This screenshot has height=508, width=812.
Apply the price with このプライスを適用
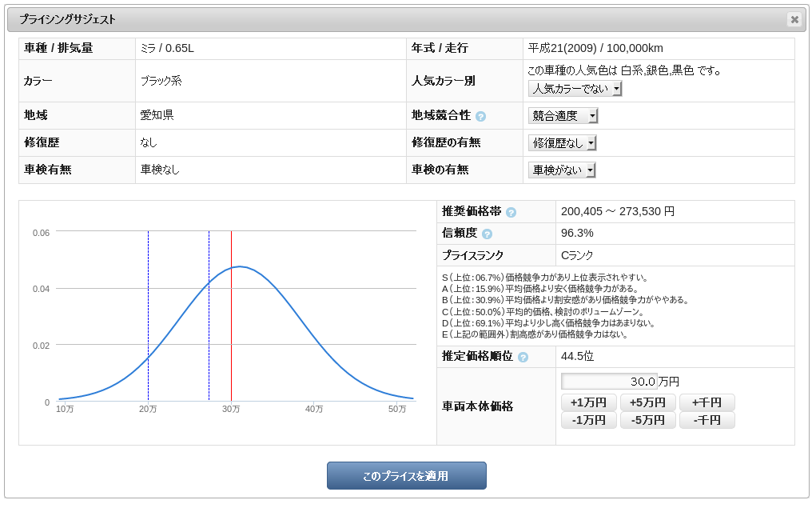tap(406, 476)
